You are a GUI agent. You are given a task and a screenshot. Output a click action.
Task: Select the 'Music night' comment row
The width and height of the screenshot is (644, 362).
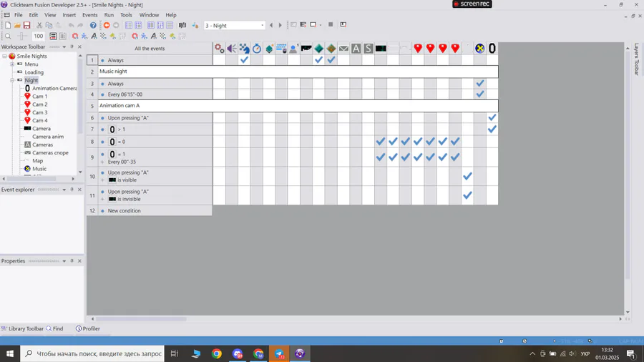point(298,72)
